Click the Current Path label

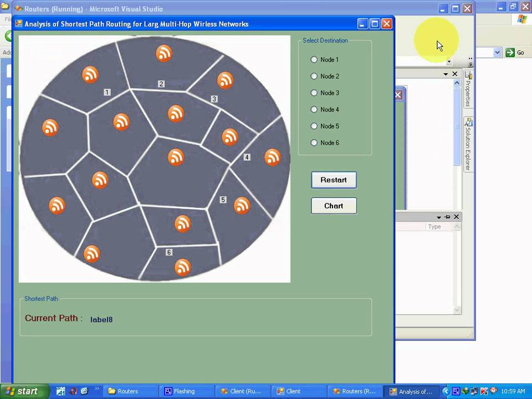pyautogui.click(x=54, y=318)
